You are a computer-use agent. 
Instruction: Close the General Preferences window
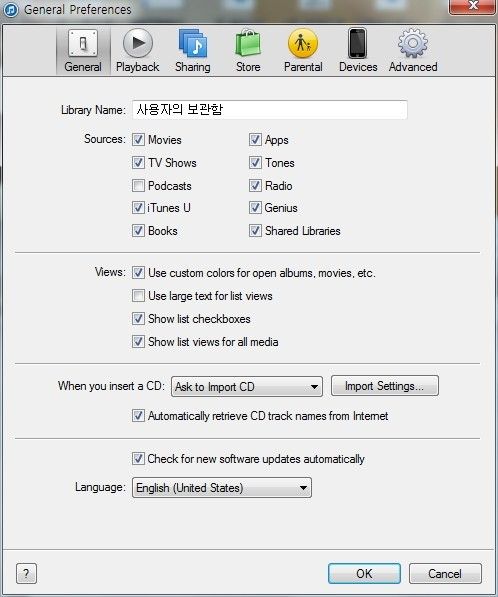(472, 6)
